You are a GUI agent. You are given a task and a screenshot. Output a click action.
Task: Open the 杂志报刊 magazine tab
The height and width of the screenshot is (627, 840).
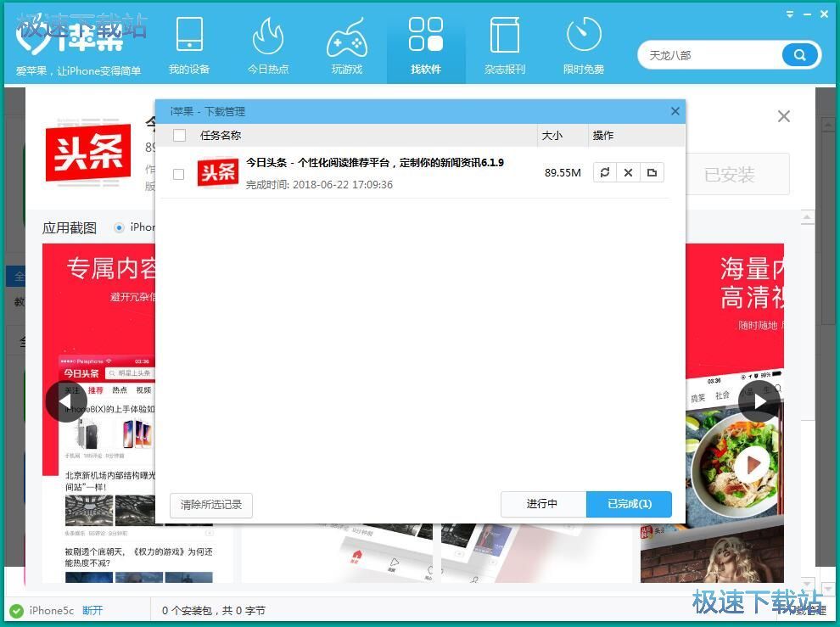tap(505, 46)
